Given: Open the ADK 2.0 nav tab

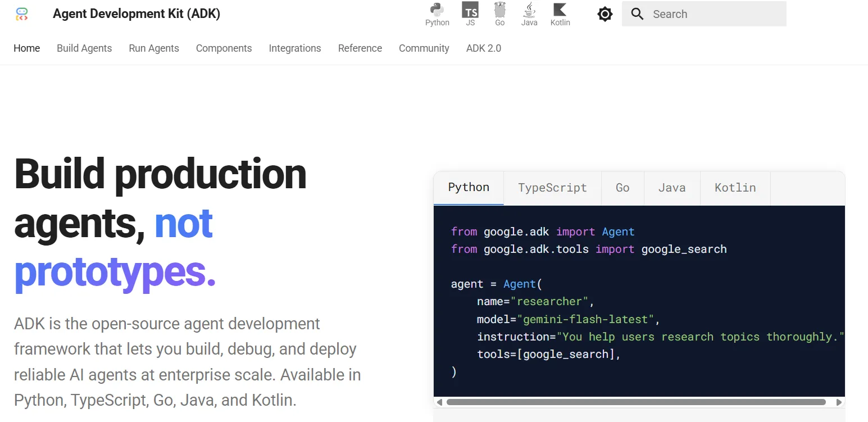Looking at the screenshot, I should click(484, 48).
